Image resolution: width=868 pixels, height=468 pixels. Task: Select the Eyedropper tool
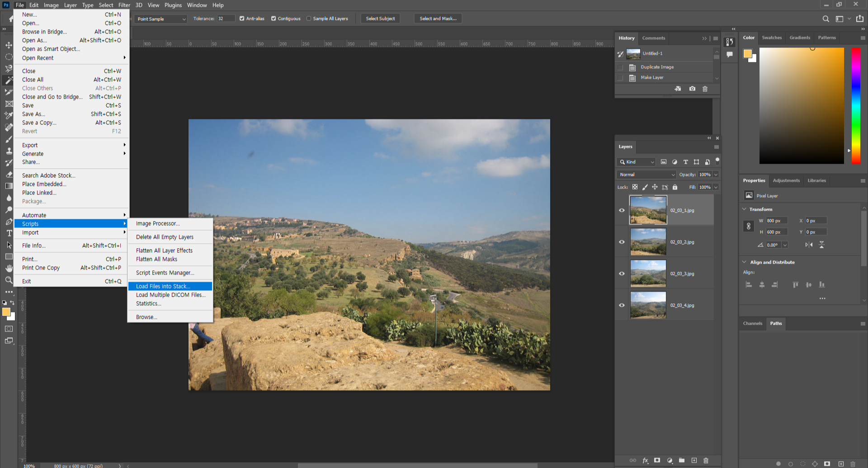pyautogui.click(x=9, y=115)
